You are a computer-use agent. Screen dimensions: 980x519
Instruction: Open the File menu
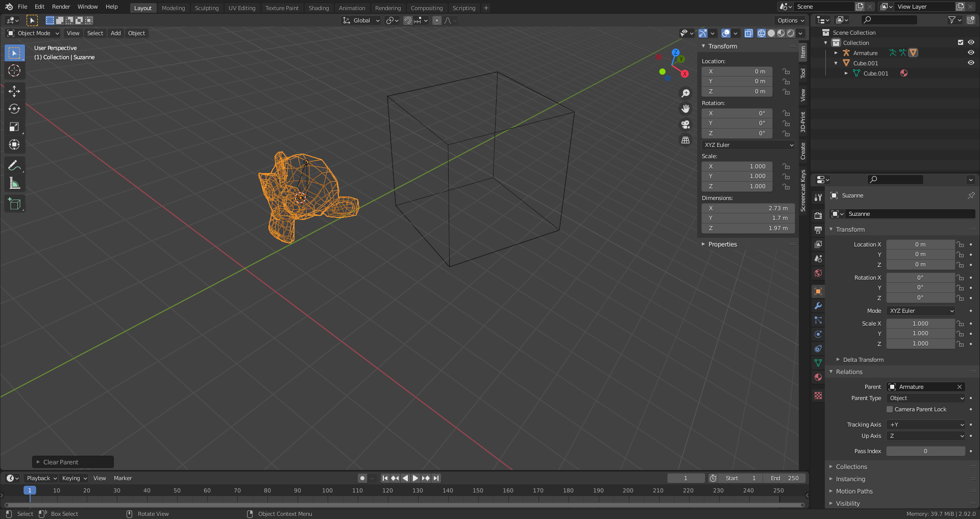tap(22, 7)
